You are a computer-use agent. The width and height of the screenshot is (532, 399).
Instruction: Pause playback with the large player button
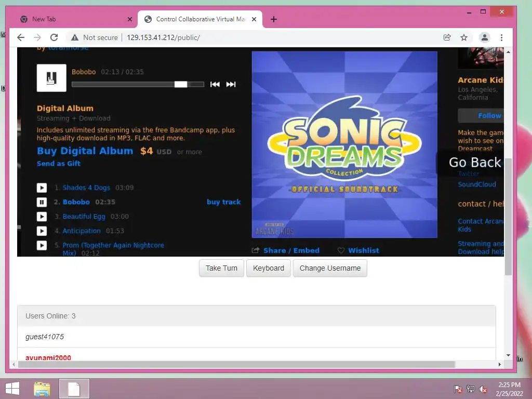click(x=51, y=78)
